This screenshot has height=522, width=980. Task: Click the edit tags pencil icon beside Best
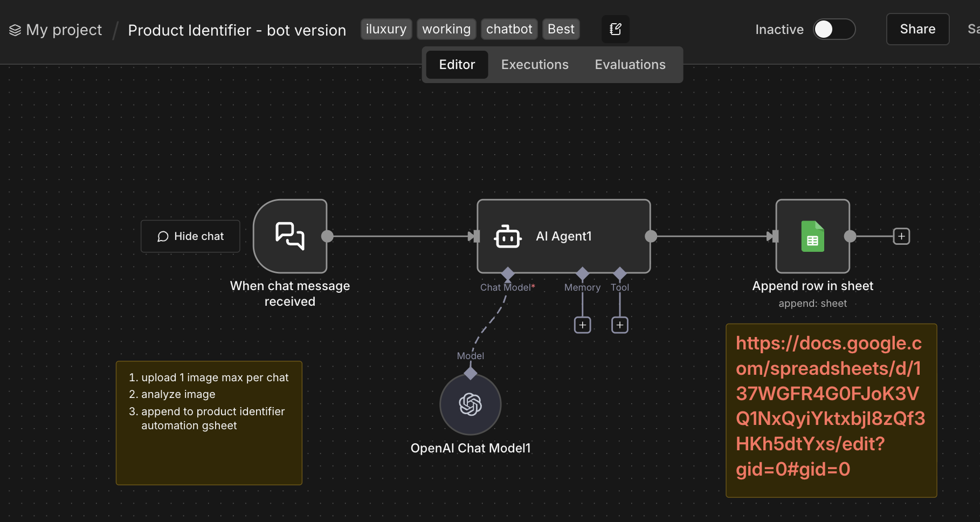click(615, 29)
